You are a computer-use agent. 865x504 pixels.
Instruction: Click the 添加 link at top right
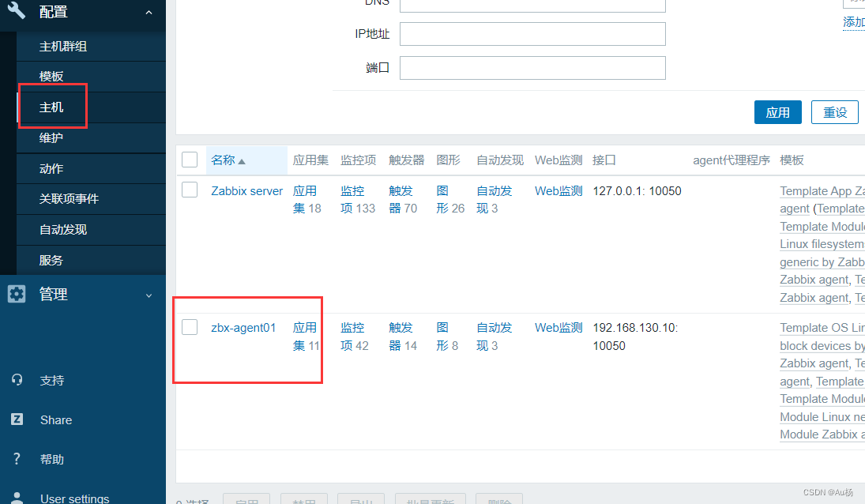[854, 22]
